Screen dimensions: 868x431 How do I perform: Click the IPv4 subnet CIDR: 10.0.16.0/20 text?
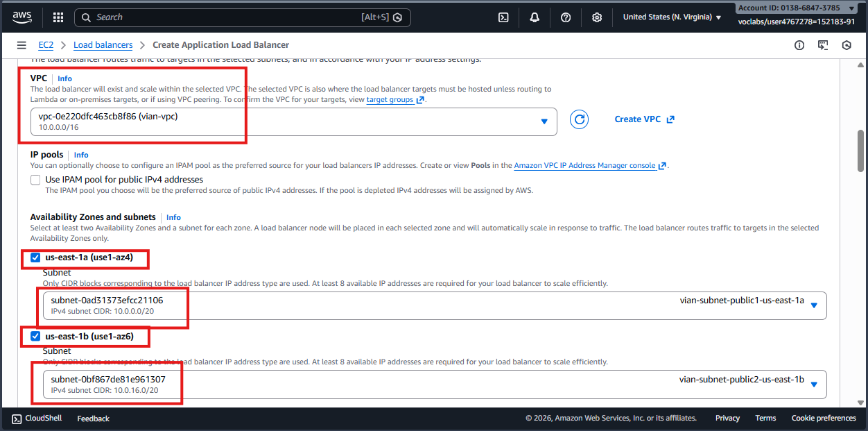pos(105,390)
